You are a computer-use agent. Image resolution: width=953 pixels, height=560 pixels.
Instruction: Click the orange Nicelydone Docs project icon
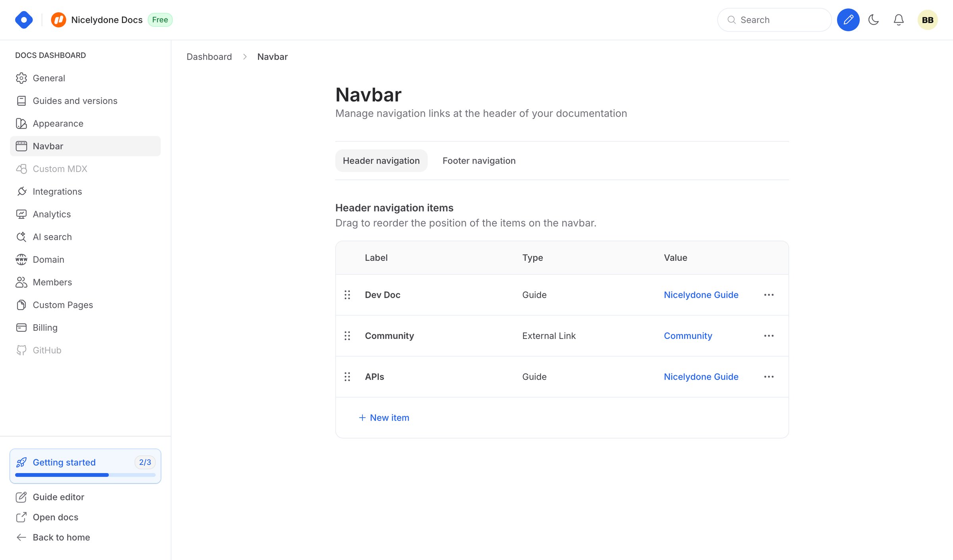coord(58,20)
